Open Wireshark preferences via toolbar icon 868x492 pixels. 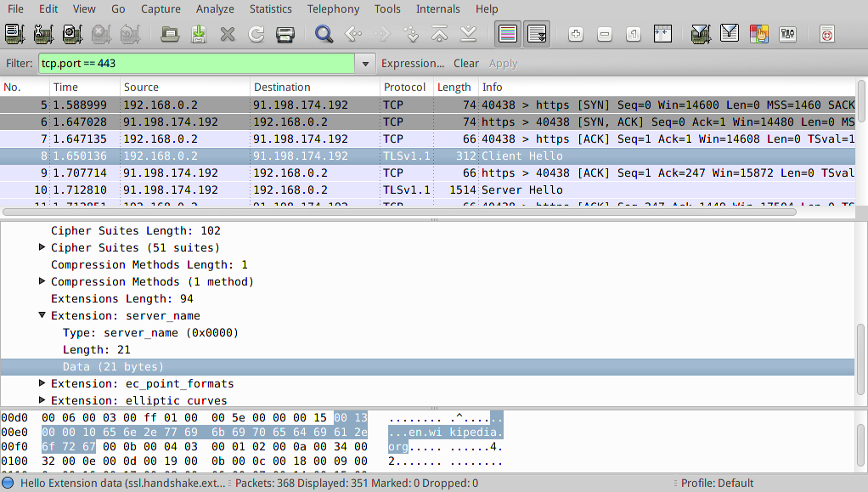pyautogui.click(x=788, y=34)
